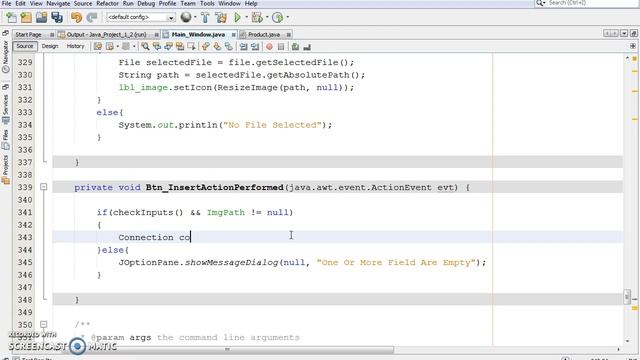This screenshot has width=640, height=360.
Task: Open the Edit menu
Action: point(20,3)
